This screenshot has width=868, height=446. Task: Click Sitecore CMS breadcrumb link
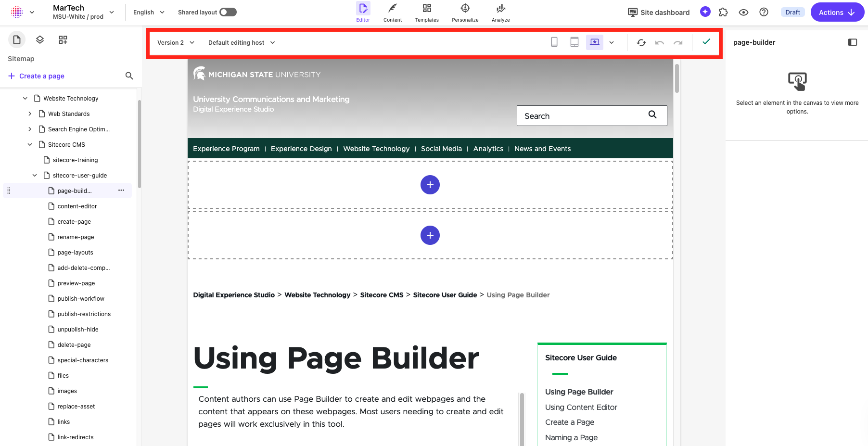click(382, 295)
